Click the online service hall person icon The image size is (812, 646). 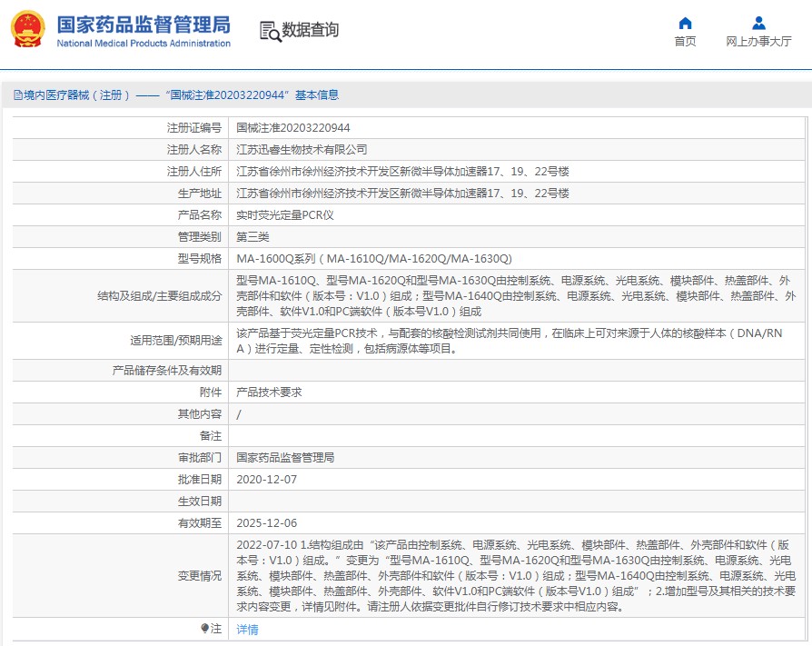pos(758,23)
